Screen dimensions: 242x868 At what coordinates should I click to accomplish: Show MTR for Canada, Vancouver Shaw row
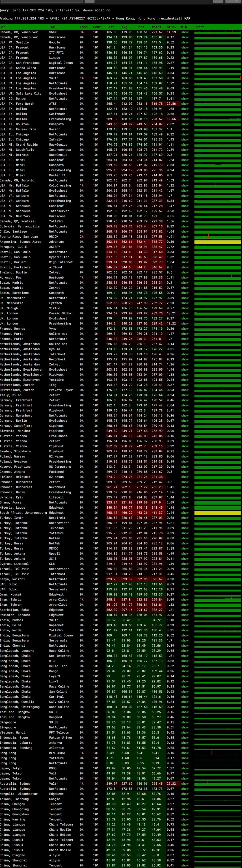click(185, 32)
